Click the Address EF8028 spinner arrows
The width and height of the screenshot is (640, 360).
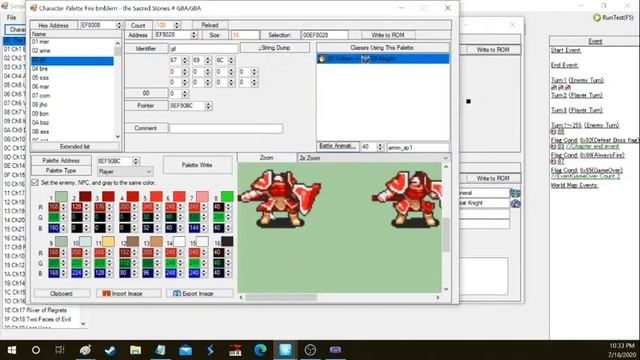pyautogui.click(x=194, y=35)
